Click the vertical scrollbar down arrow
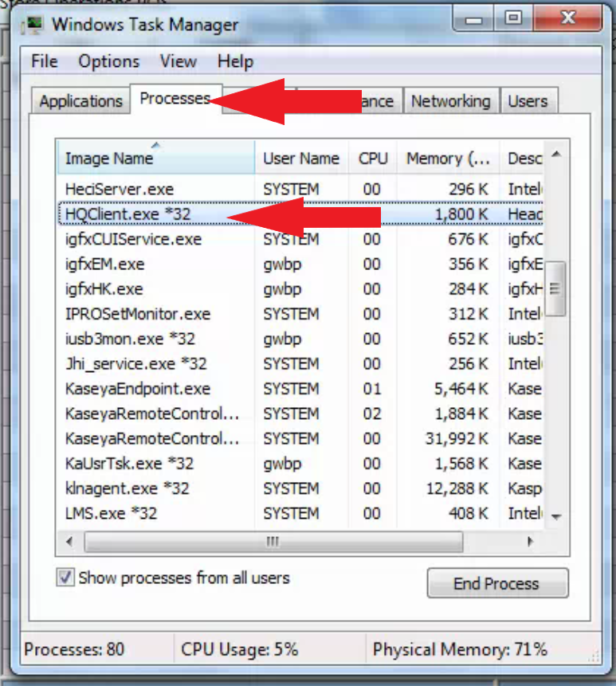This screenshot has height=686, width=616. click(556, 517)
